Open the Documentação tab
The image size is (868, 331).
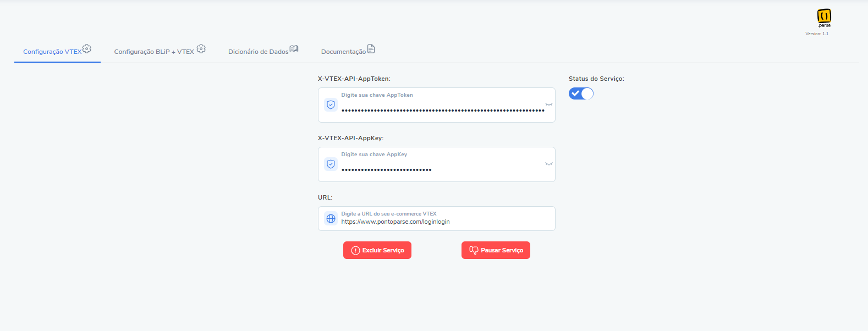pyautogui.click(x=348, y=51)
